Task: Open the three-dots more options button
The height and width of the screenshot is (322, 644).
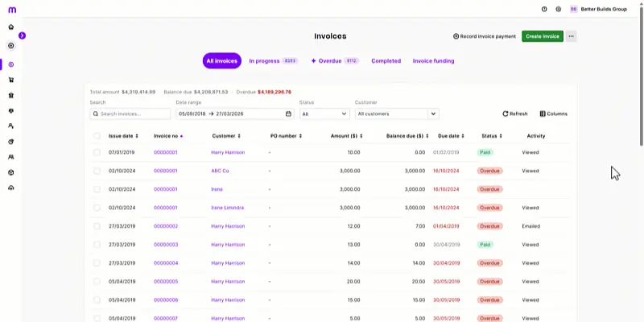Action: click(x=571, y=36)
